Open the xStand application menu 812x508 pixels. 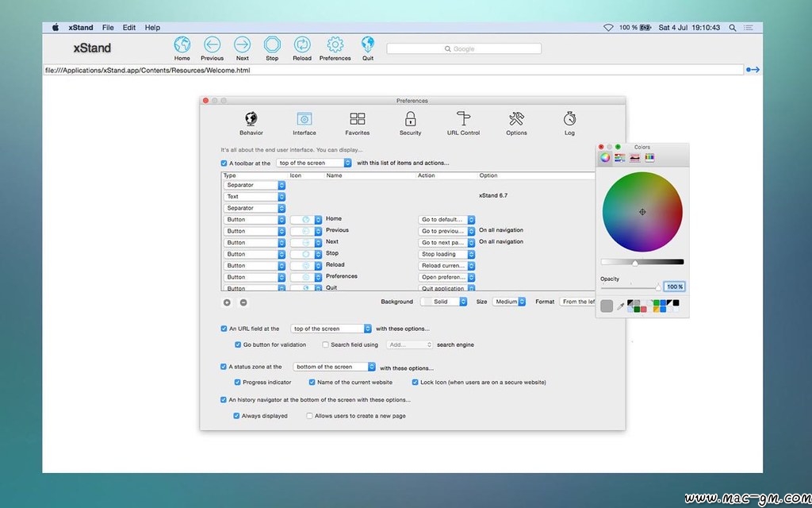[x=81, y=28]
